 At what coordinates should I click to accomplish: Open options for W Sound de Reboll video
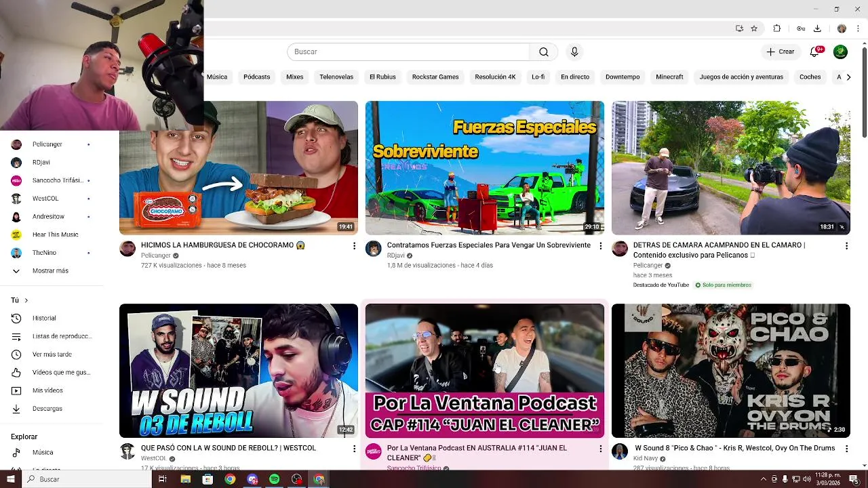354,449
